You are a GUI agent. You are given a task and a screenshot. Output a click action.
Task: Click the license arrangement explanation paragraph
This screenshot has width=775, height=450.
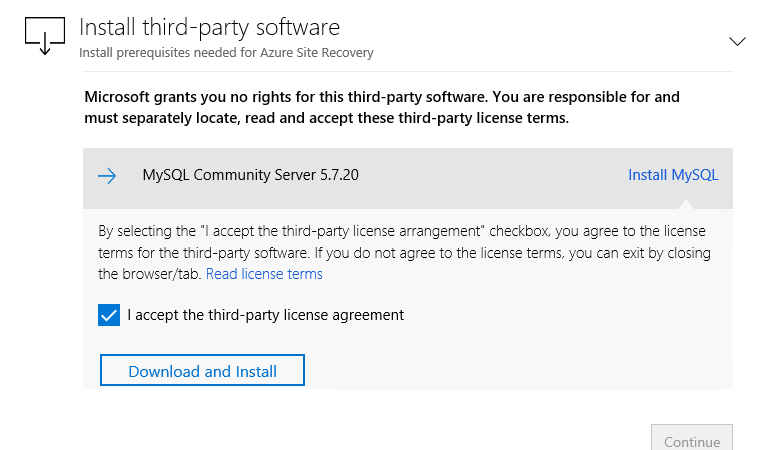(404, 252)
